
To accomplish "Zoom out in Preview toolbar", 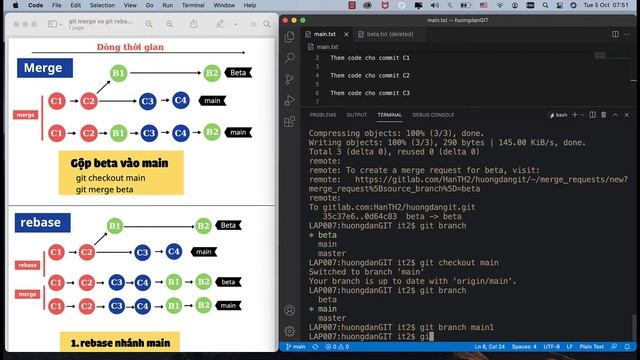I will coord(149,24).
